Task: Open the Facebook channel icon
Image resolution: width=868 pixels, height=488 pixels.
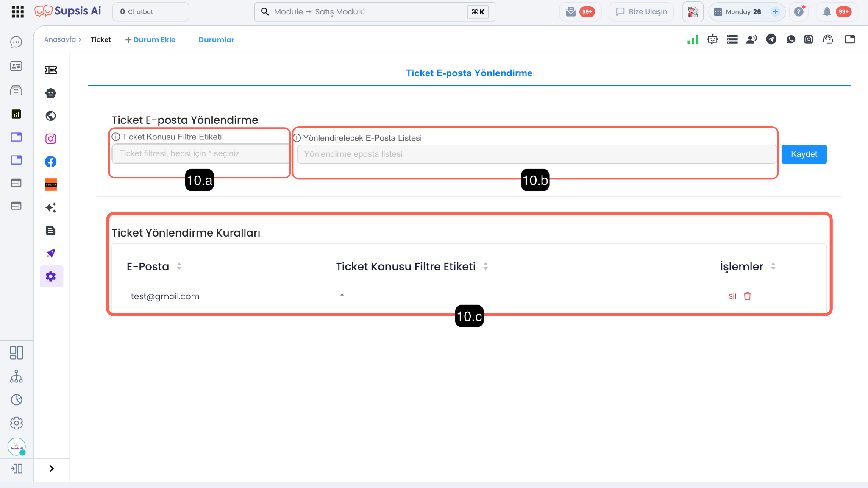Action: pos(50,162)
